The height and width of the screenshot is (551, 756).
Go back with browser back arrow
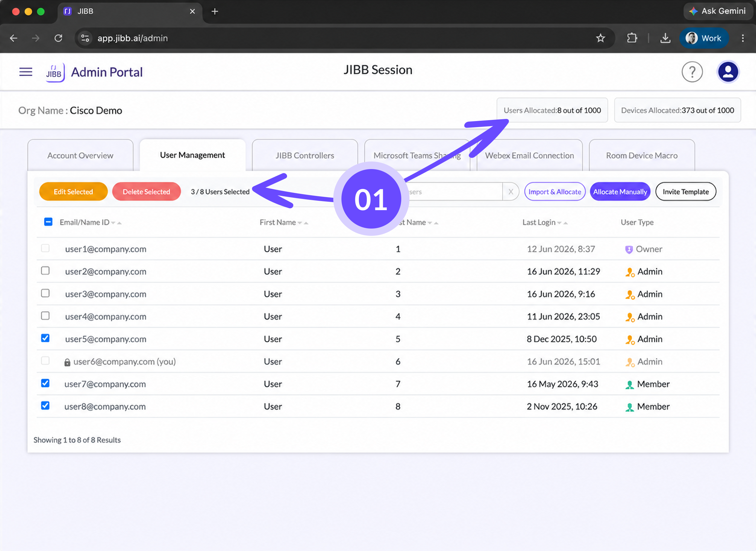point(14,38)
